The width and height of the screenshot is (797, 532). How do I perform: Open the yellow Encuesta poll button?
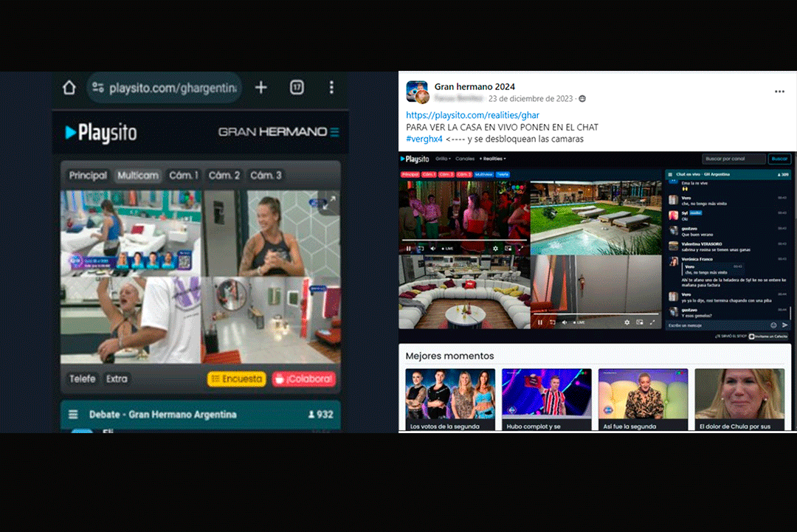tap(237, 379)
